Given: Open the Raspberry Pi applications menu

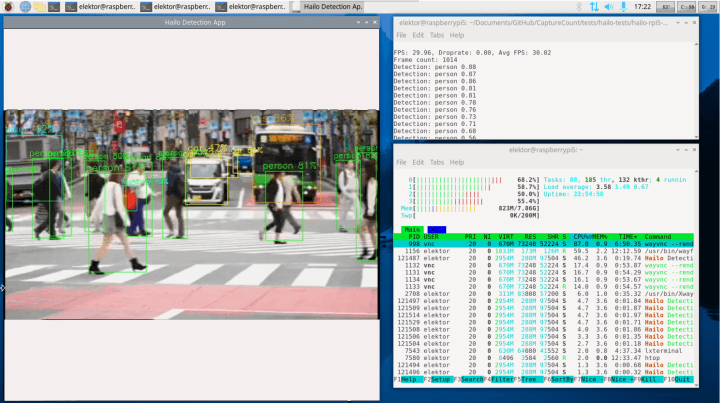Looking at the screenshot, I should (8, 7).
